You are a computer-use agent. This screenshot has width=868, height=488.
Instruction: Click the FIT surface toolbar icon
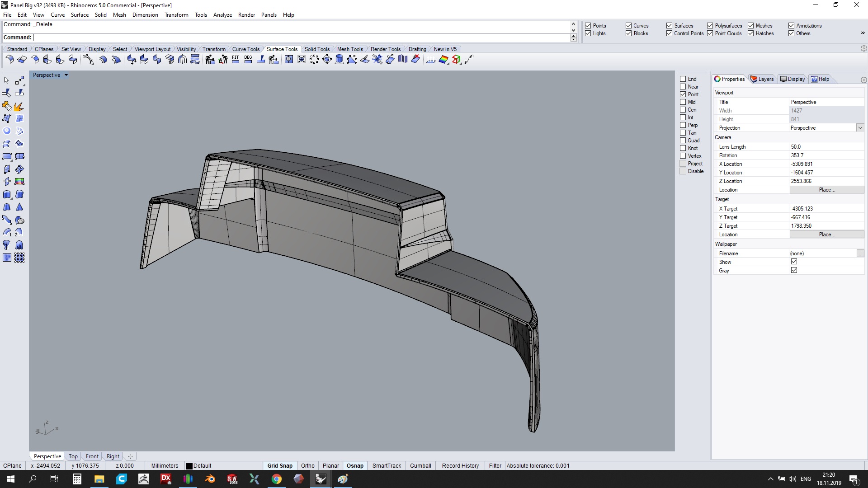[236, 60]
